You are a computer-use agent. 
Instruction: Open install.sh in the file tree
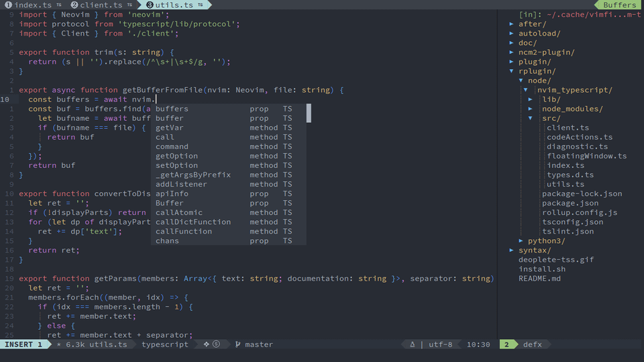(x=542, y=269)
